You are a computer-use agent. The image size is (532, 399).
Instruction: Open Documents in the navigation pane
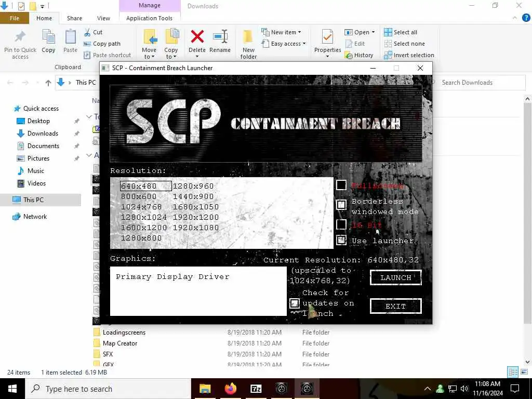(43, 146)
